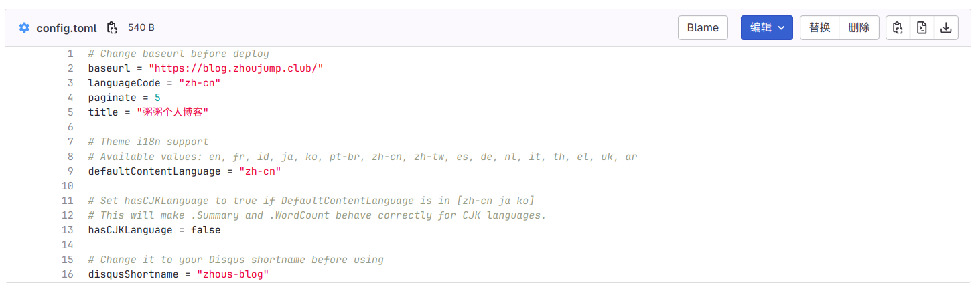Click line number 5 in the gutter
The image size is (980, 293).
70,112
